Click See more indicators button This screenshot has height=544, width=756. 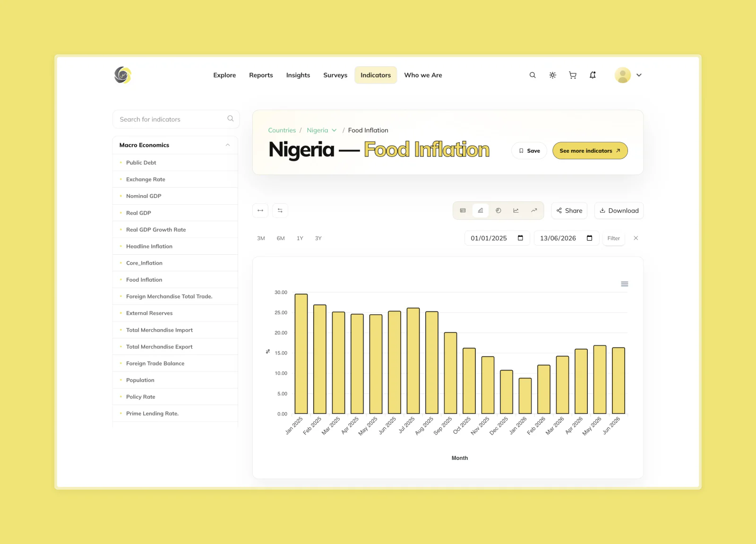(590, 151)
